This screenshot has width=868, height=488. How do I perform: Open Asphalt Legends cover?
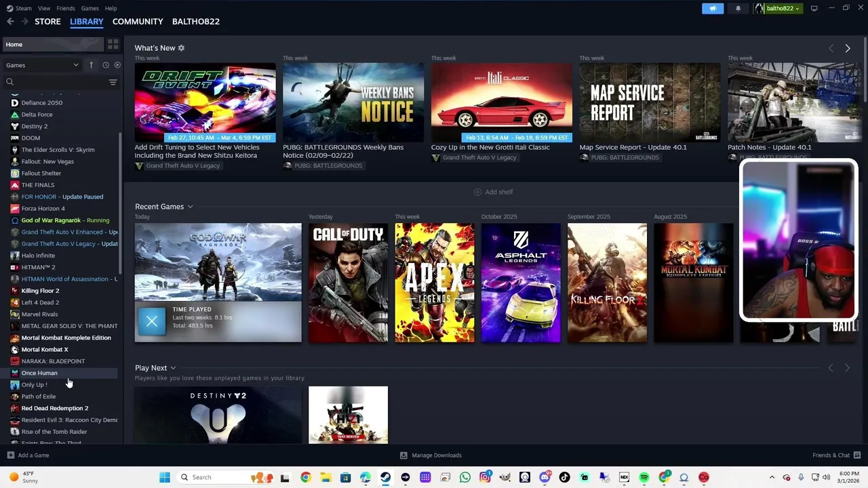point(521,283)
